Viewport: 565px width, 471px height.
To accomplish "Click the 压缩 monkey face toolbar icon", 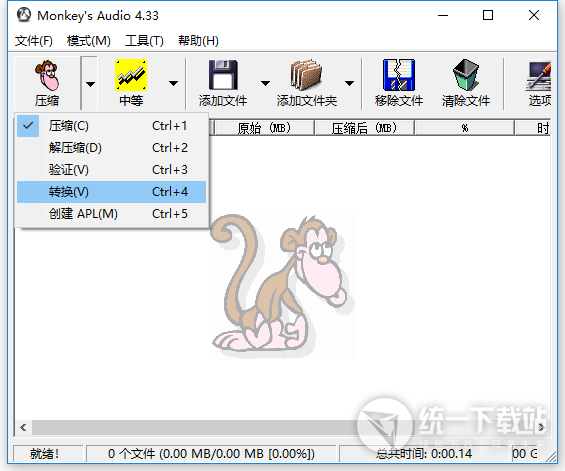I will pos(47,76).
